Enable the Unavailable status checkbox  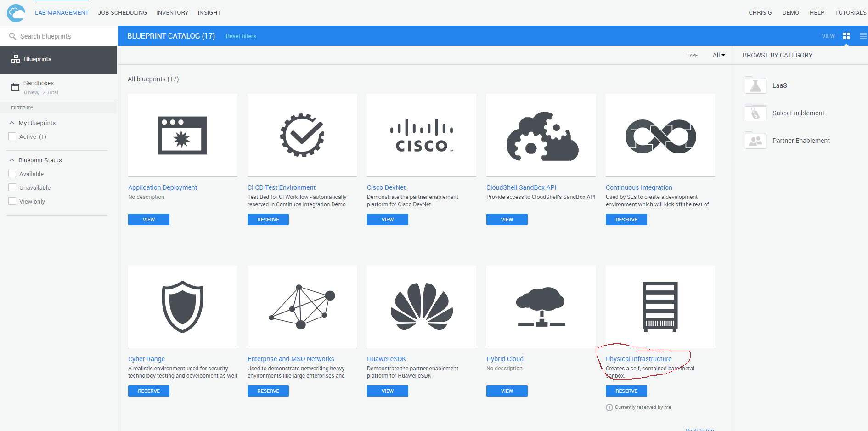click(x=12, y=187)
